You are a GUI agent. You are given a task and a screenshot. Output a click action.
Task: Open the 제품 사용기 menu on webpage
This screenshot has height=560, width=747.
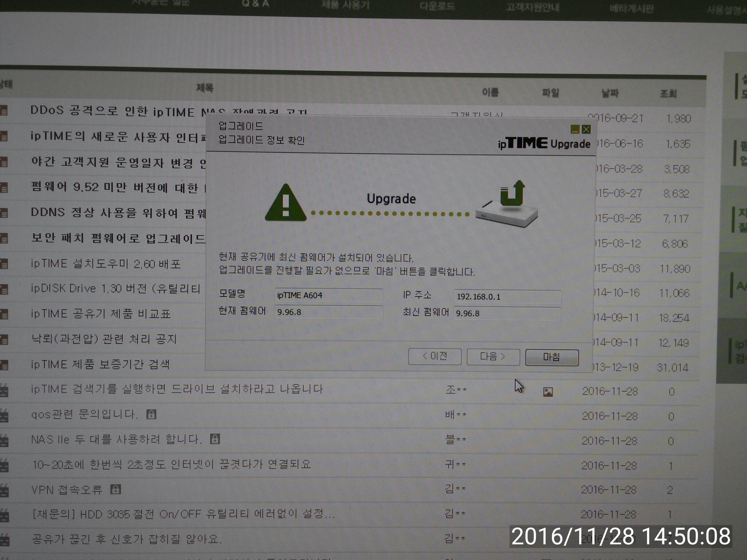345,5
